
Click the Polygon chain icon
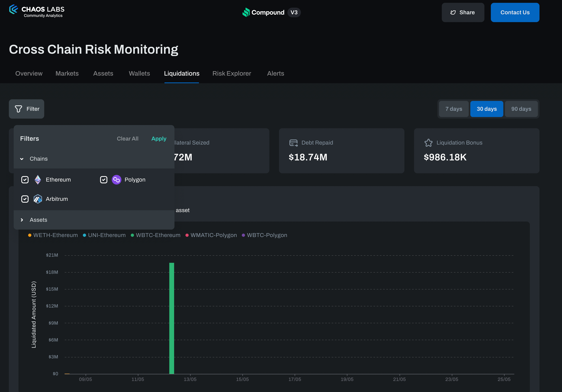[x=117, y=180]
